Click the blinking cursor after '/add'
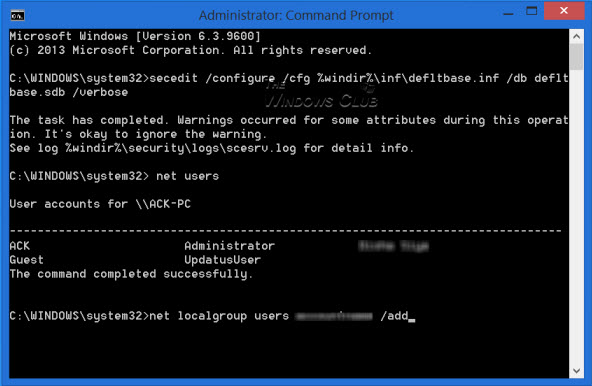 click(412, 320)
